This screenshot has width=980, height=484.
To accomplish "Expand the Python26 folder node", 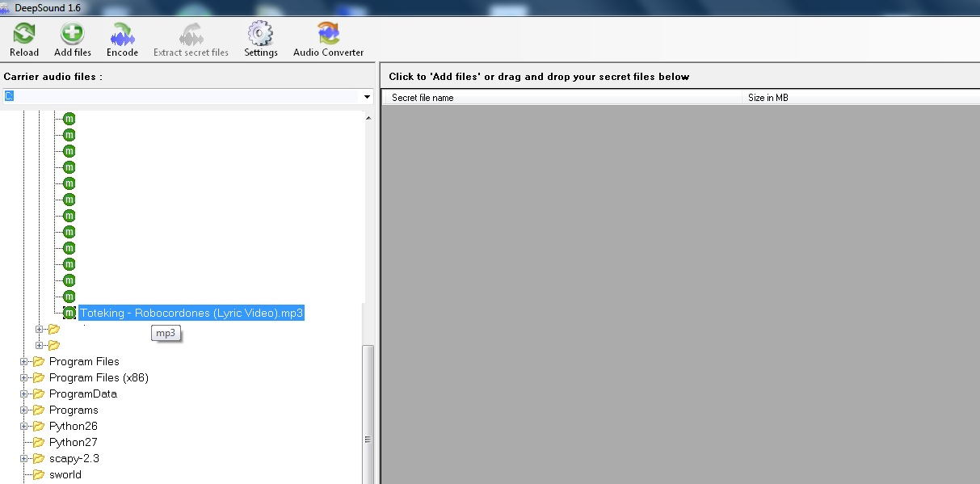I will (24, 426).
